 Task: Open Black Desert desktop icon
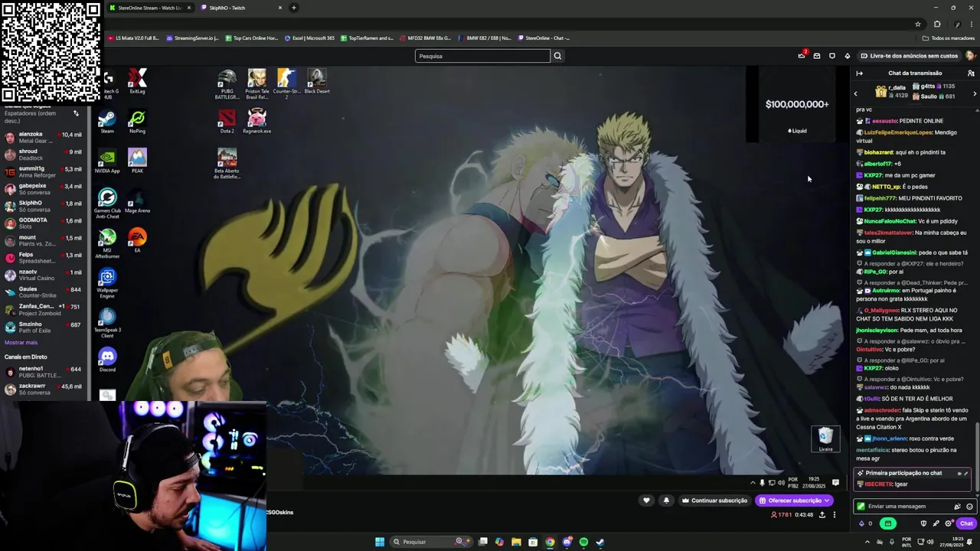pos(317,82)
